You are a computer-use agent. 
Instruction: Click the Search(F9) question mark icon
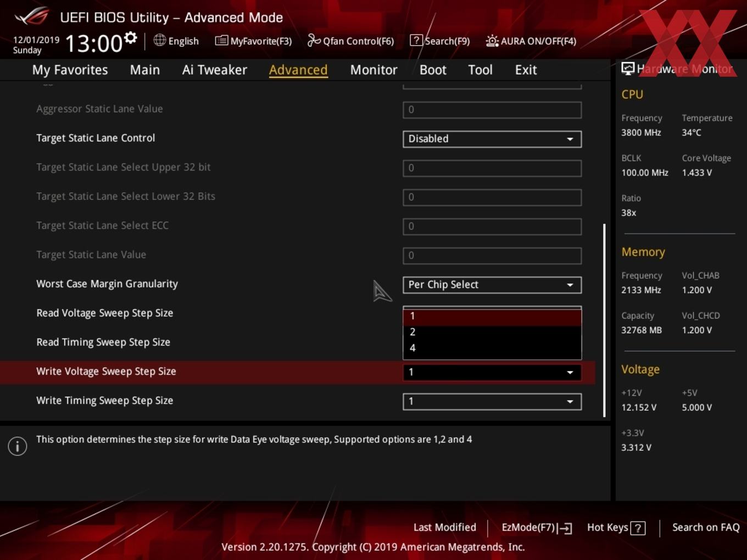pyautogui.click(x=416, y=40)
